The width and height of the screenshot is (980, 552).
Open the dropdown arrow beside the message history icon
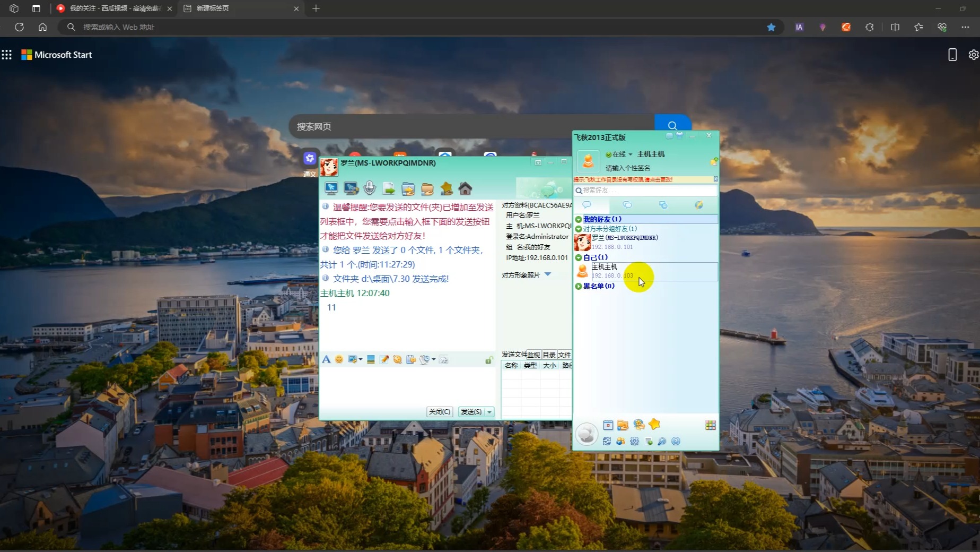[x=434, y=359]
